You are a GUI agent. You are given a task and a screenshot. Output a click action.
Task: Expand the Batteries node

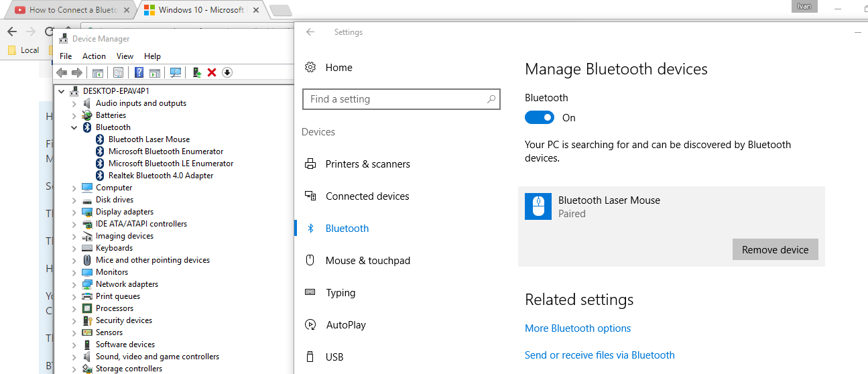point(74,115)
